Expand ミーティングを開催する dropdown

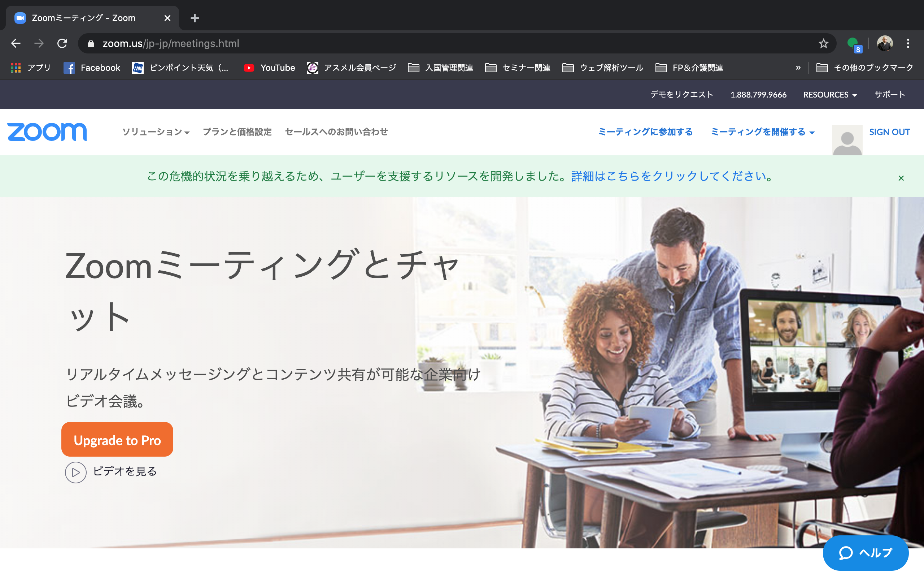[763, 132]
